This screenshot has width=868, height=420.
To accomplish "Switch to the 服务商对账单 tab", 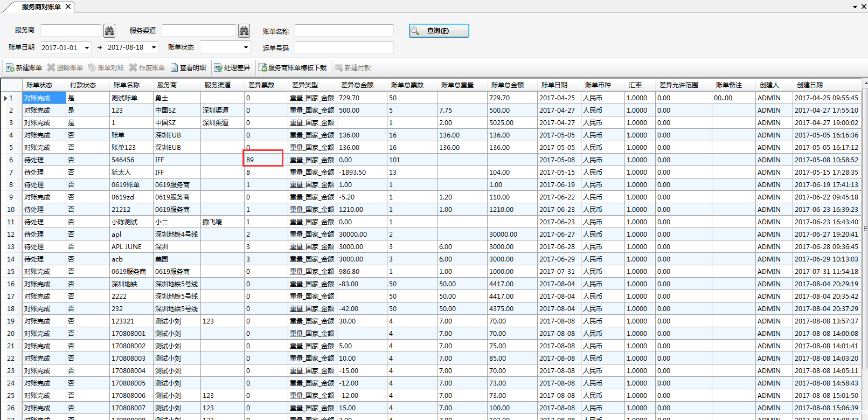I will tap(41, 7).
